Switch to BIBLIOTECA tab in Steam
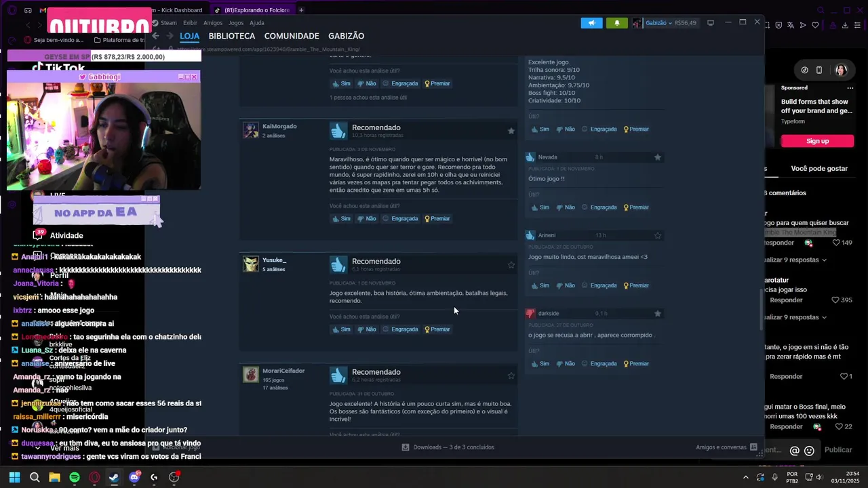The width and height of the screenshot is (868, 488). click(232, 36)
